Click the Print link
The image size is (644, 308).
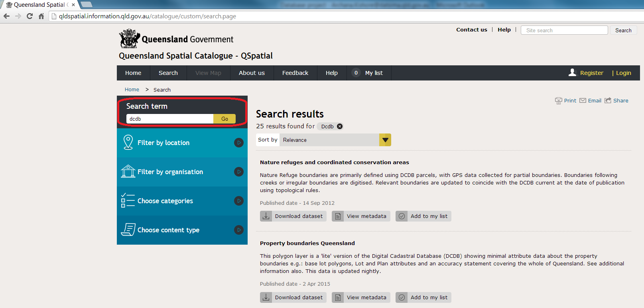tap(570, 101)
